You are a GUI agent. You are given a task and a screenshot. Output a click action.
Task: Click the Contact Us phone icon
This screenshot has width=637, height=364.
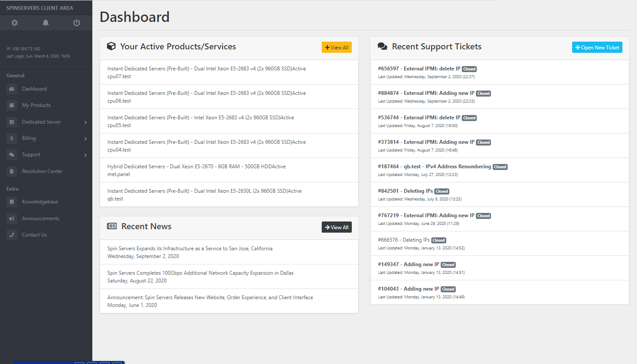point(12,235)
